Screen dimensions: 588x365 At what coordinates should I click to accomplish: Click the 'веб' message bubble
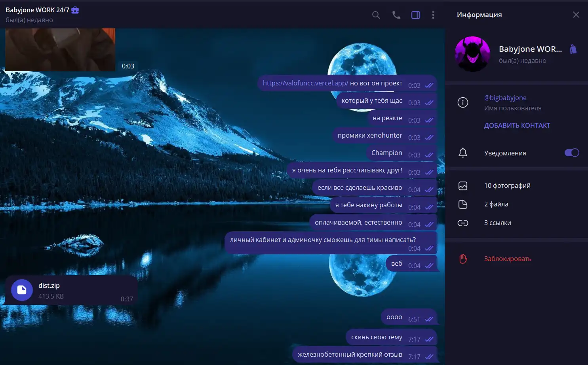[x=411, y=264]
